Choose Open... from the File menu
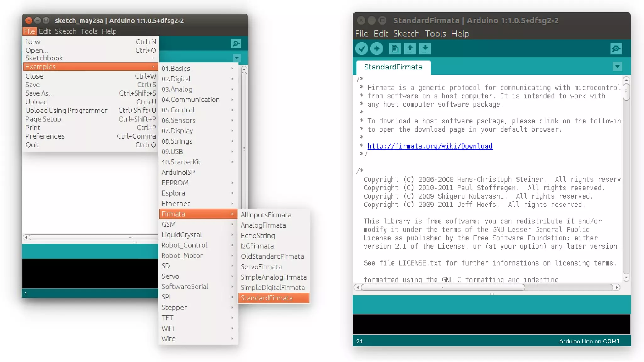 coord(91,50)
